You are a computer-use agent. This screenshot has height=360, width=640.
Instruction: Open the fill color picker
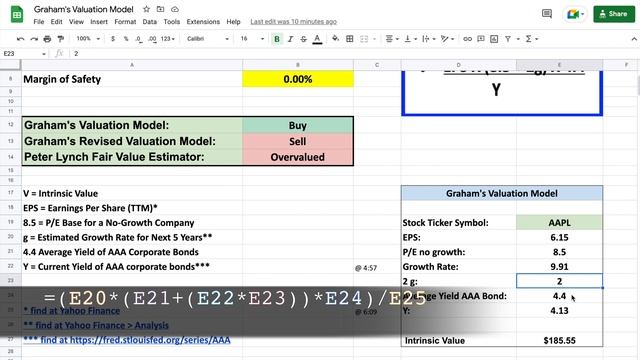(x=335, y=39)
